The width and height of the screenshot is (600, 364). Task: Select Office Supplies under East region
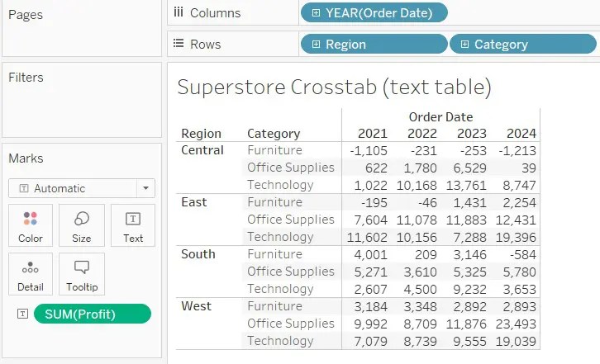(x=291, y=220)
